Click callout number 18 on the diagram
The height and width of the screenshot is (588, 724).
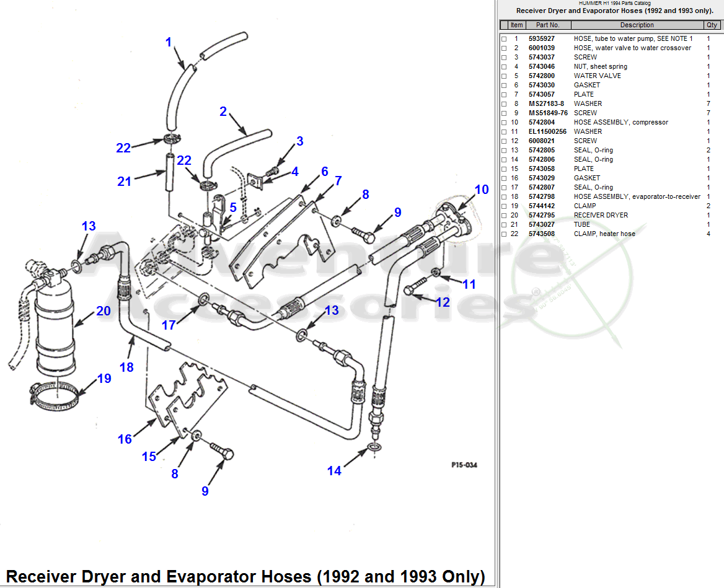pyautogui.click(x=126, y=367)
